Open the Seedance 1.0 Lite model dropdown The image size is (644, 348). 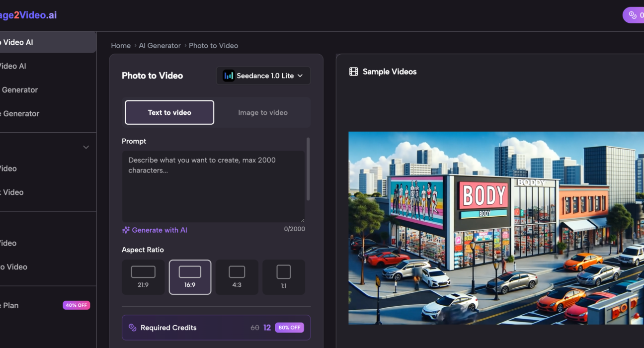click(x=263, y=75)
